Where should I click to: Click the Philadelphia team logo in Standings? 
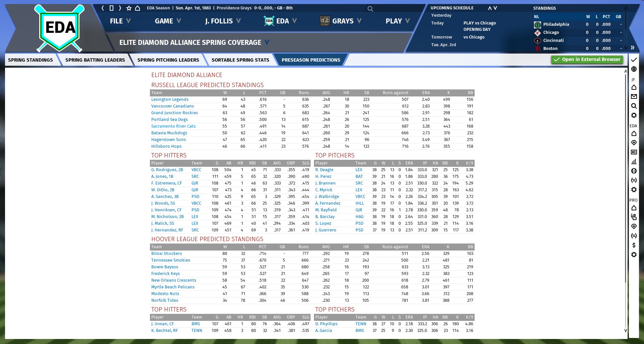537,24
